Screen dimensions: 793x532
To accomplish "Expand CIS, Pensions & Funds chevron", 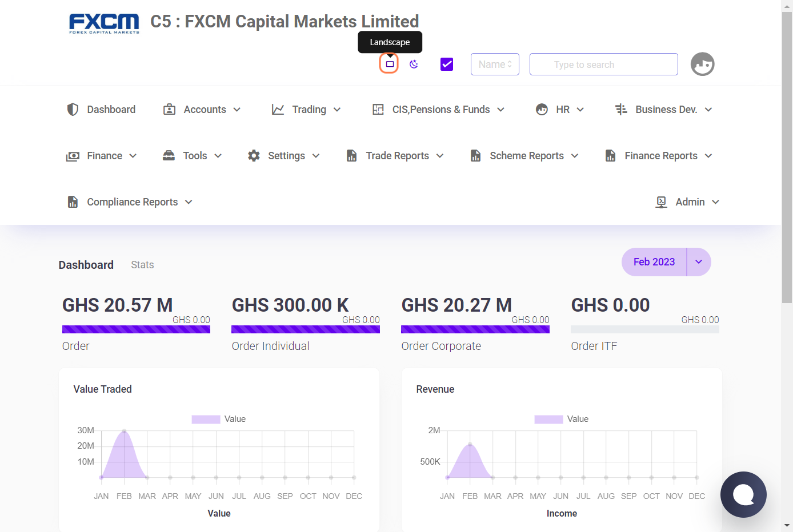I will click(501, 110).
